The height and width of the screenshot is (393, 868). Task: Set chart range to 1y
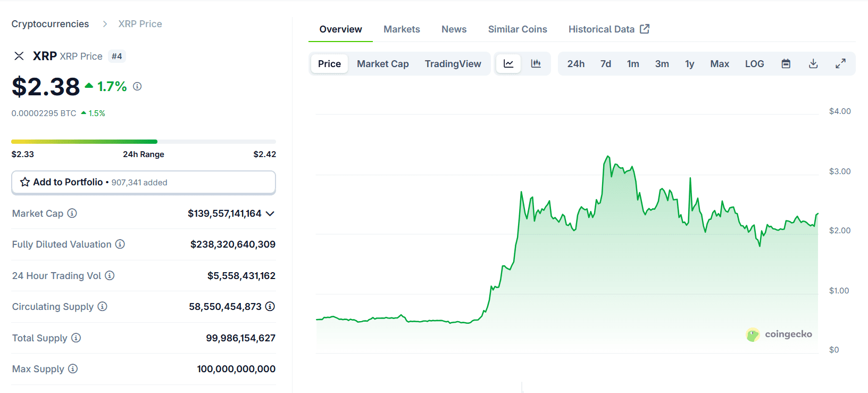(x=690, y=64)
